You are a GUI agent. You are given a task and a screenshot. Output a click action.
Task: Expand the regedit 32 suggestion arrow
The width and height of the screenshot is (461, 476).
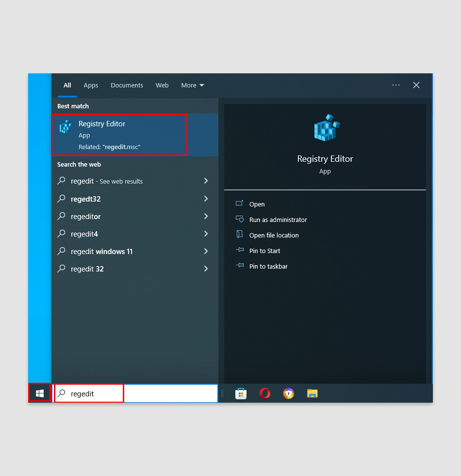coord(206,269)
